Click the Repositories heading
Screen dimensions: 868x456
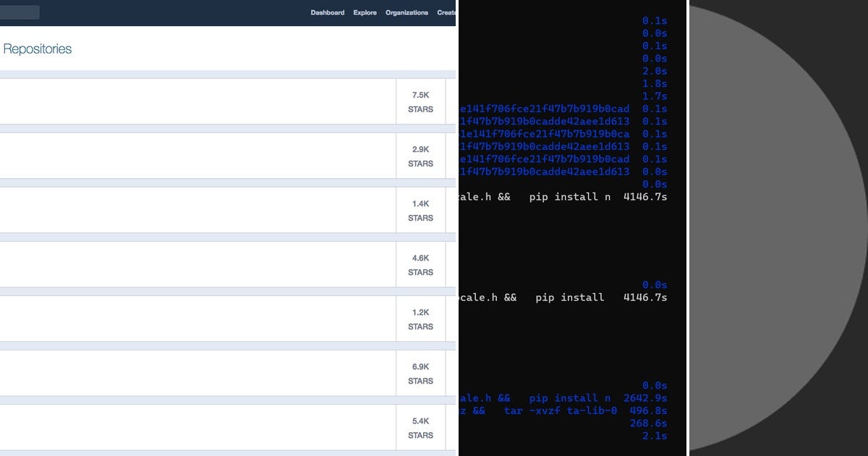36,48
